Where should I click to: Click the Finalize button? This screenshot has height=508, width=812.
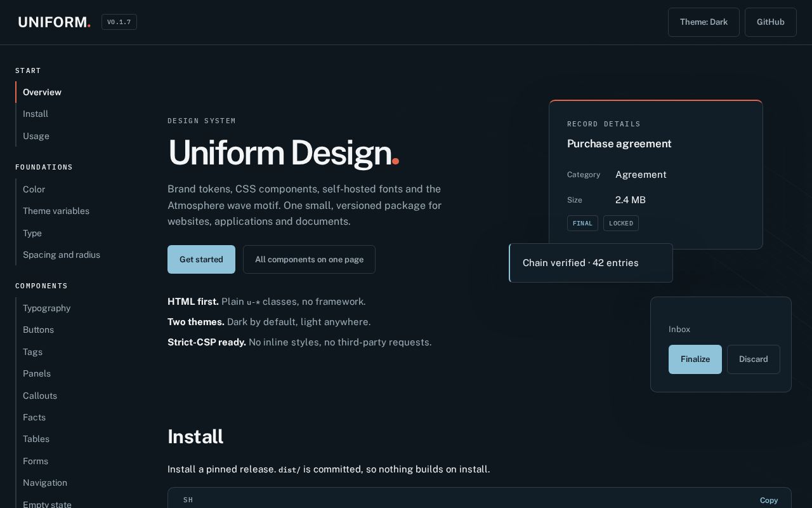tap(695, 359)
